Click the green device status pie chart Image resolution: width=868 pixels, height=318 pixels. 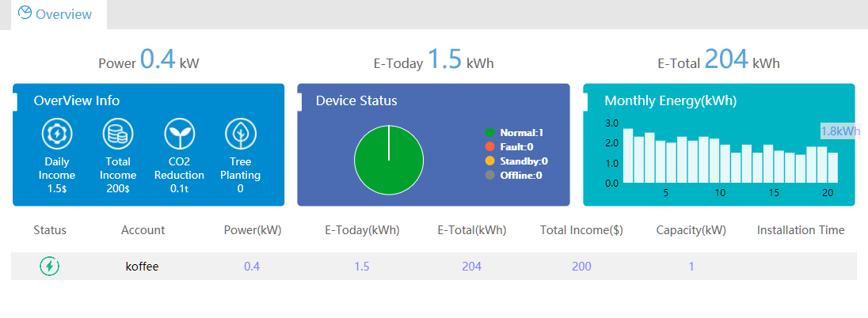tap(389, 161)
